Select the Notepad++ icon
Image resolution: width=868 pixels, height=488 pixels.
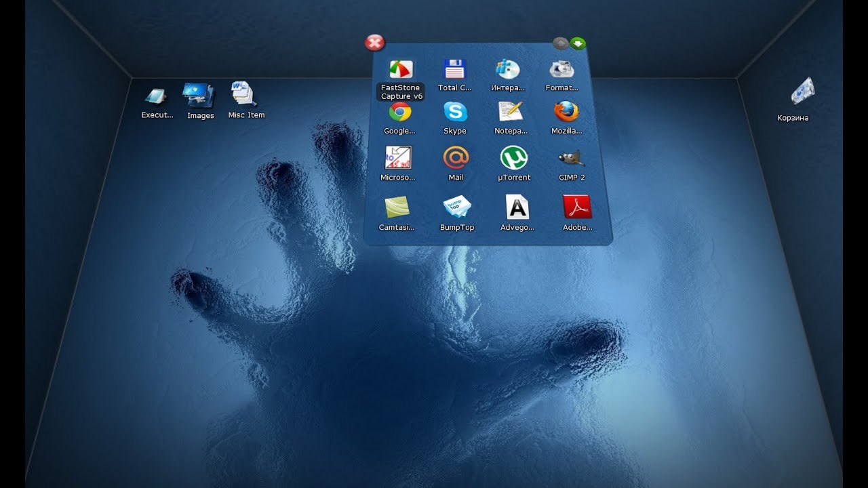pos(510,111)
